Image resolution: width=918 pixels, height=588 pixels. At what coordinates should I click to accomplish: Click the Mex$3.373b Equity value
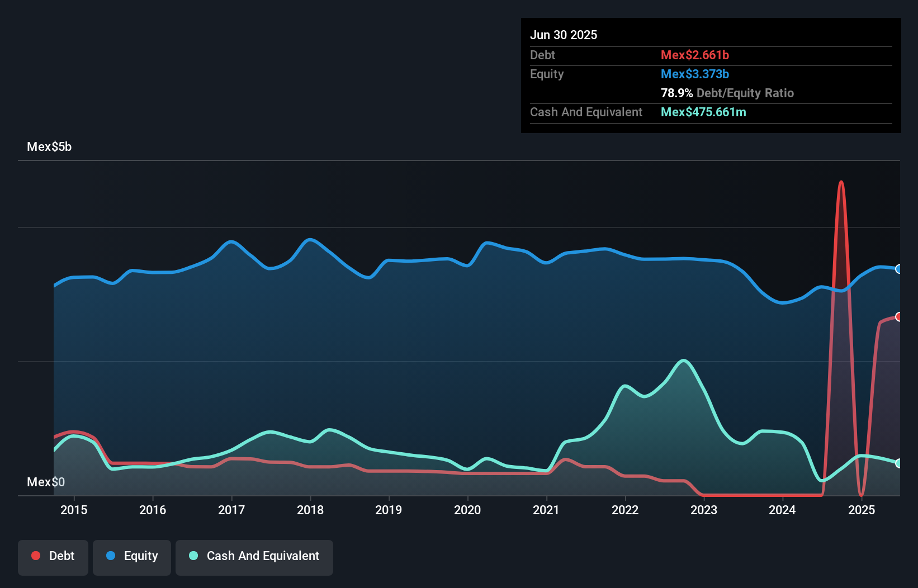(695, 73)
